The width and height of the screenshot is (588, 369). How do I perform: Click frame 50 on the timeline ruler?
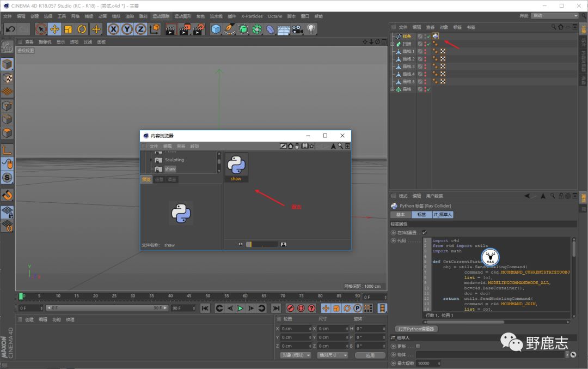208,296
